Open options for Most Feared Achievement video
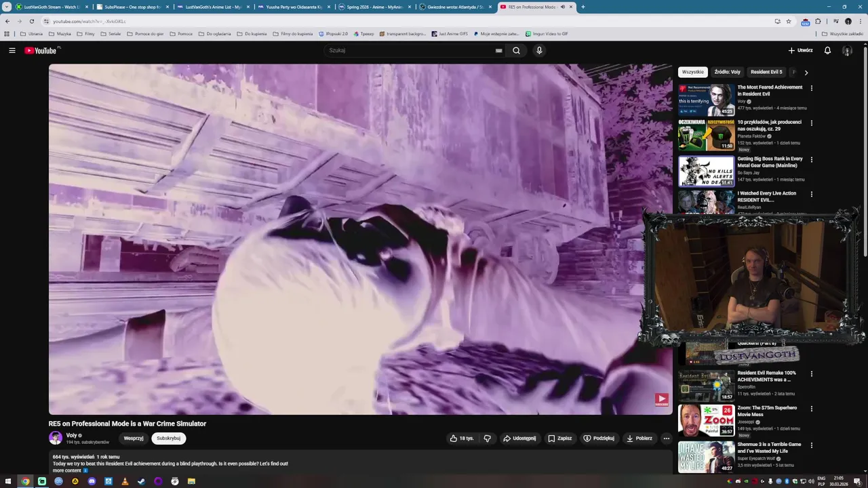868x488 pixels. [811, 88]
